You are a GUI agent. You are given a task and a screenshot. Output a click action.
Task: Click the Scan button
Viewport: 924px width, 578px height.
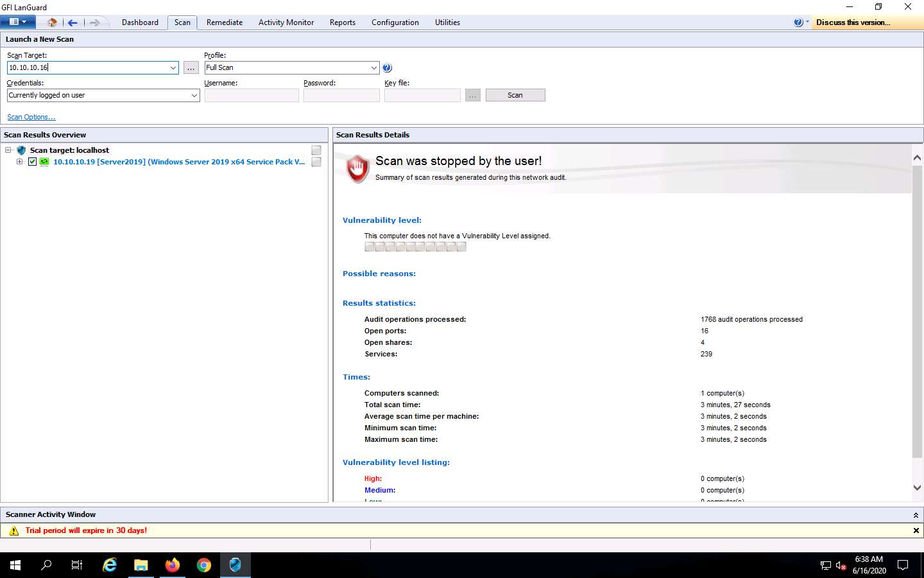[x=515, y=95]
